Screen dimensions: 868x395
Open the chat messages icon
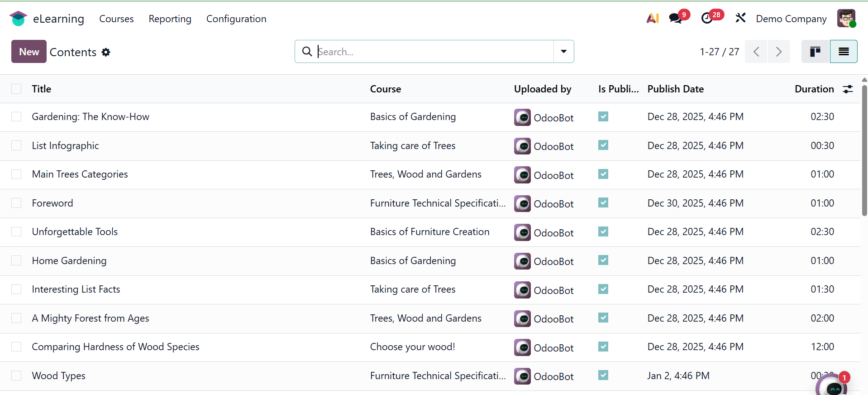click(675, 19)
